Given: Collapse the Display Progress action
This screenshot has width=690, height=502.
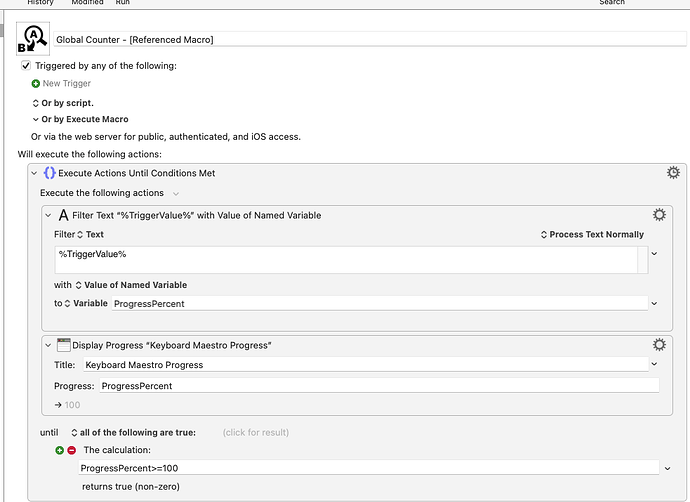Looking at the screenshot, I should (x=48, y=345).
